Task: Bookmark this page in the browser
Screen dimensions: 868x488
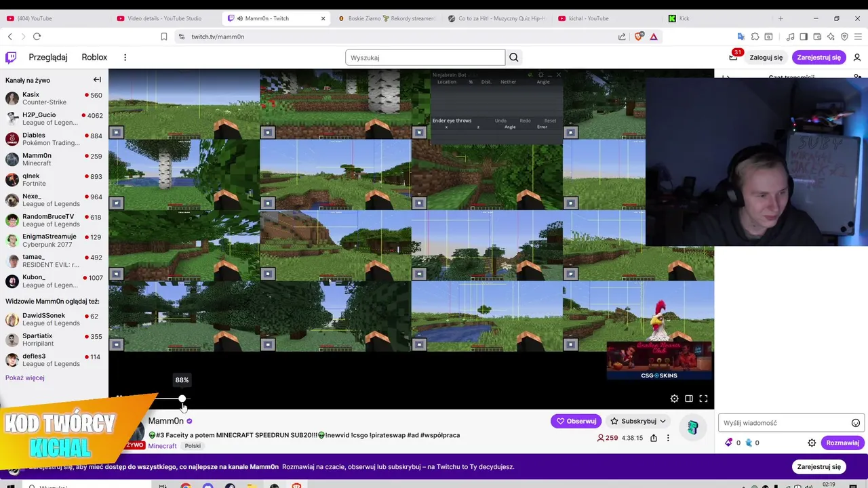Action: (x=163, y=37)
